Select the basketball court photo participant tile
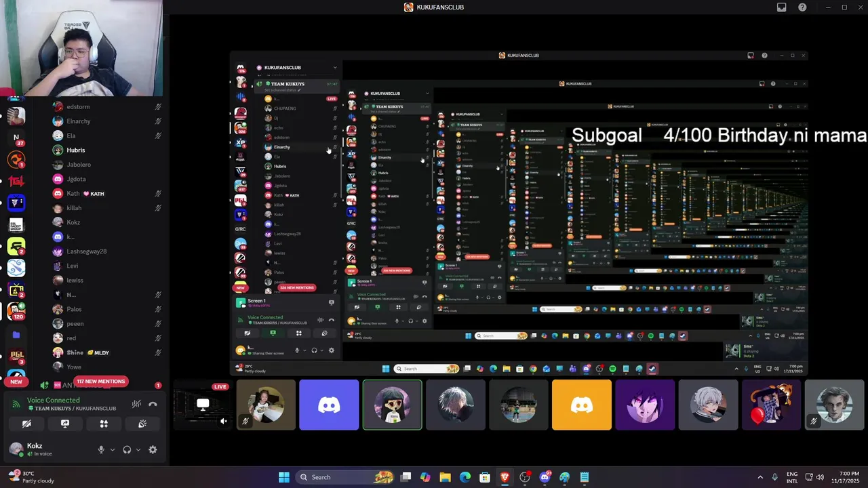 (519, 405)
